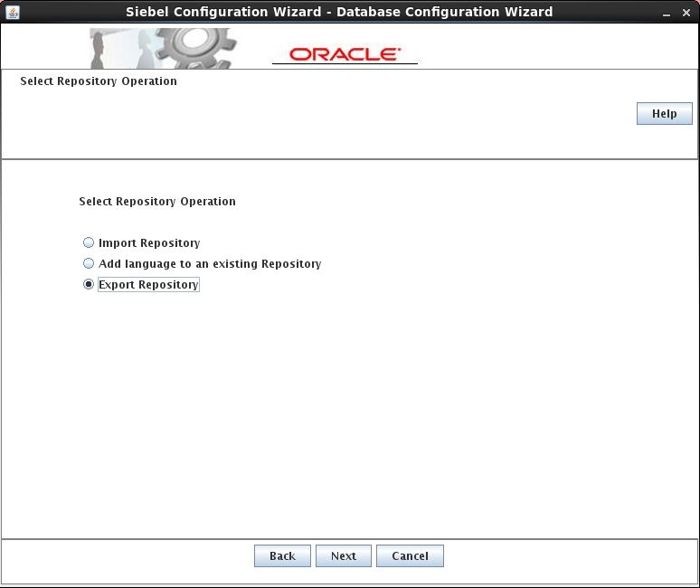Screen dimensions: 700x588
Task: Click the 'Select Repository Operation' prompt above the radio buttons
Action: coord(157,202)
